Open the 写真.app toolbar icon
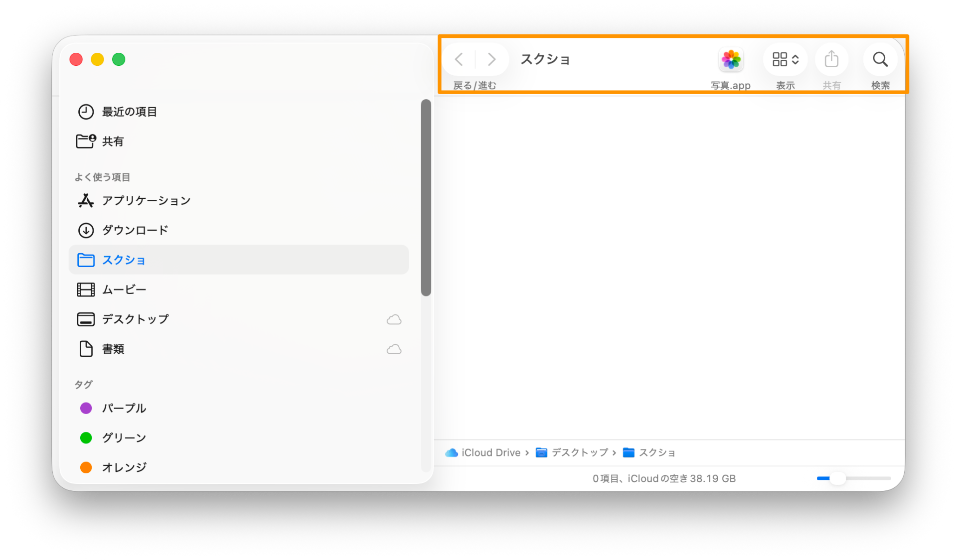957x560 pixels. pos(731,60)
